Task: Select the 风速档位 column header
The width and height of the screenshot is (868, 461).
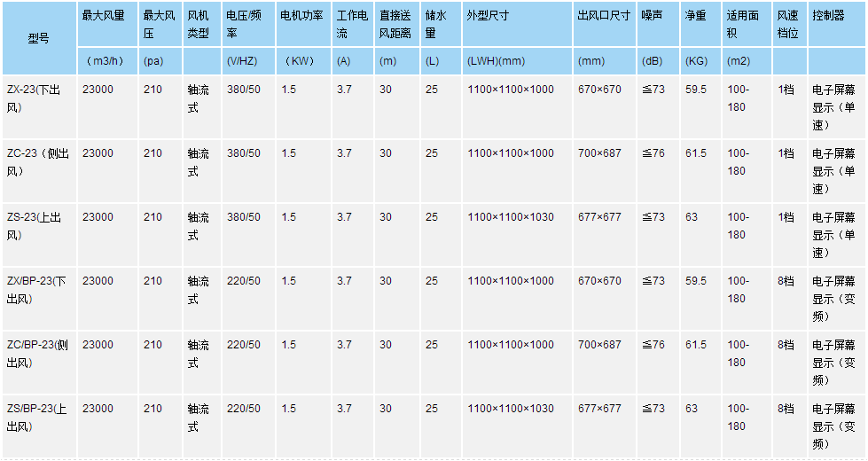Action: 787,24
